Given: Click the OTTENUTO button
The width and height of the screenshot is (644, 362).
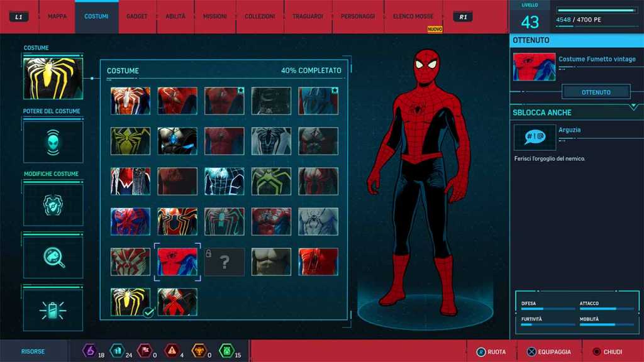Looking at the screenshot, I should pos(596,92).
